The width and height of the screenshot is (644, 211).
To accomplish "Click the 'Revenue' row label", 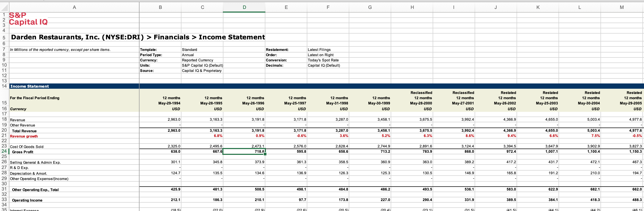I will 18,120.
